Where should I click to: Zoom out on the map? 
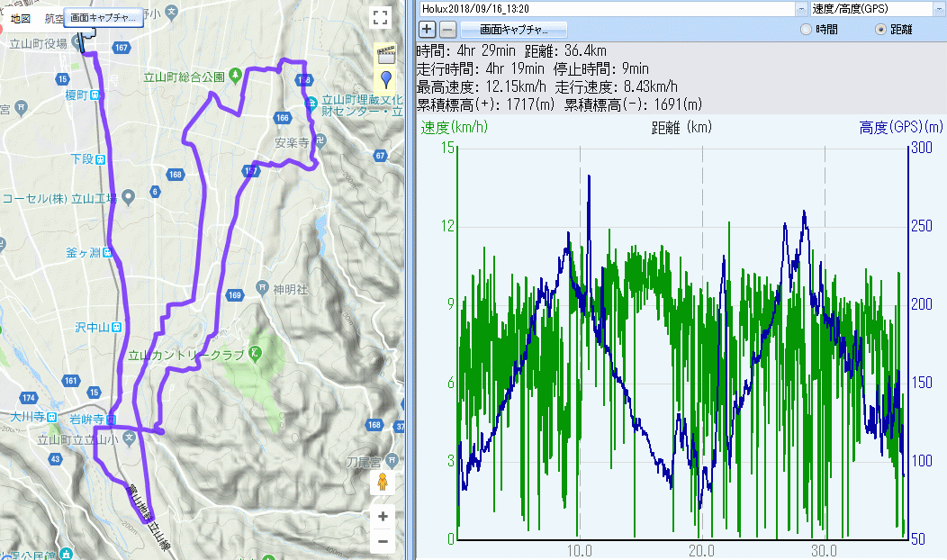[x=383, y=541]
